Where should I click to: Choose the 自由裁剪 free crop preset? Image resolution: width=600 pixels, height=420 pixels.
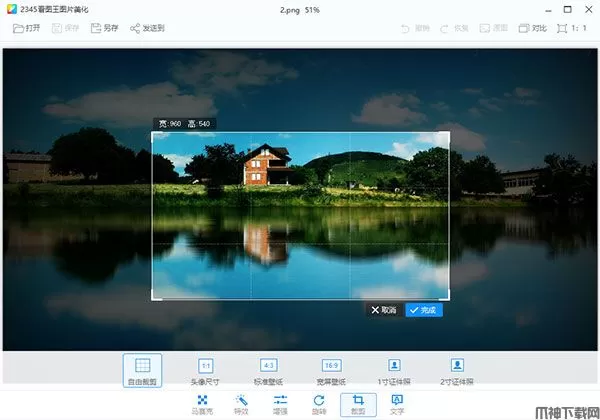142,366
